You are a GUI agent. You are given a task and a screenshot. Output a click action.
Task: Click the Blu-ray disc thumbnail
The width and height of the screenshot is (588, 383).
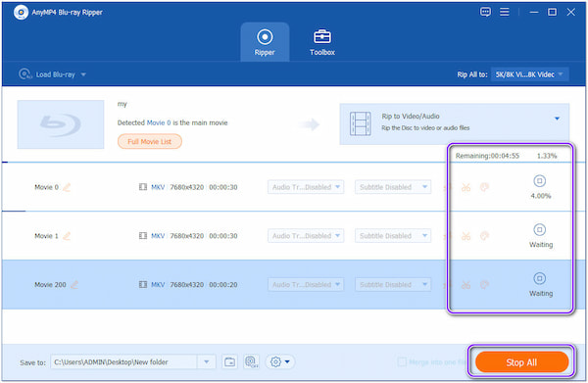pos(61,124)
